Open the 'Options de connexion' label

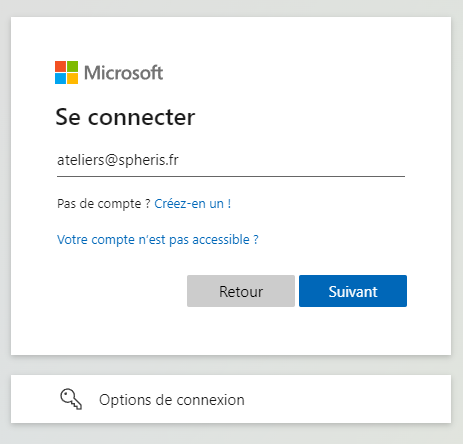[172, 400]
